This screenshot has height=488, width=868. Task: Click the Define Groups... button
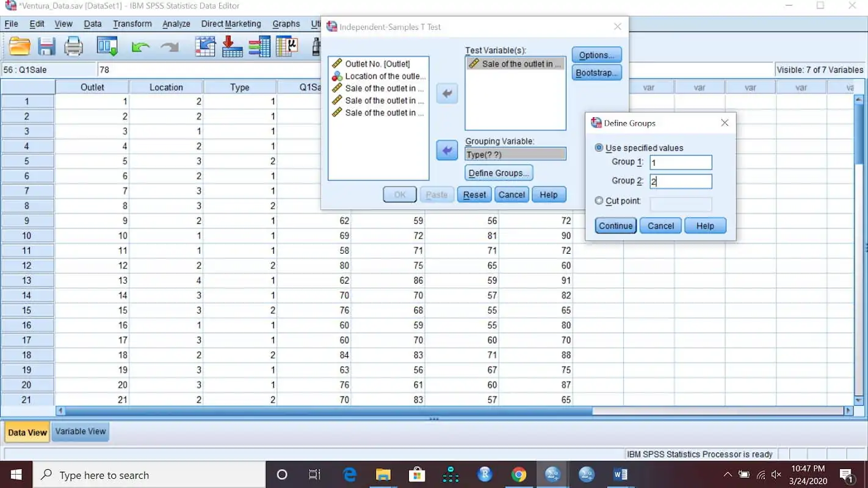tap(499, 173)
